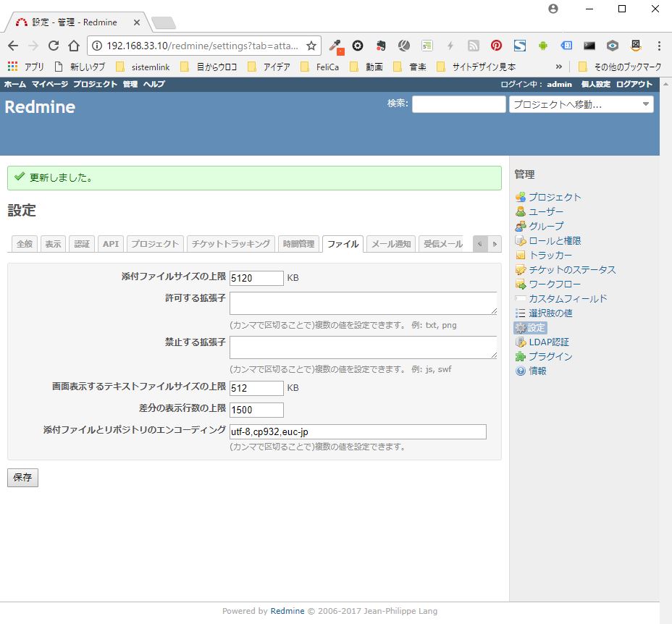Open LDAP認証 in admin sidebar
The image size is (672, 624).
[x=549, y=342]
